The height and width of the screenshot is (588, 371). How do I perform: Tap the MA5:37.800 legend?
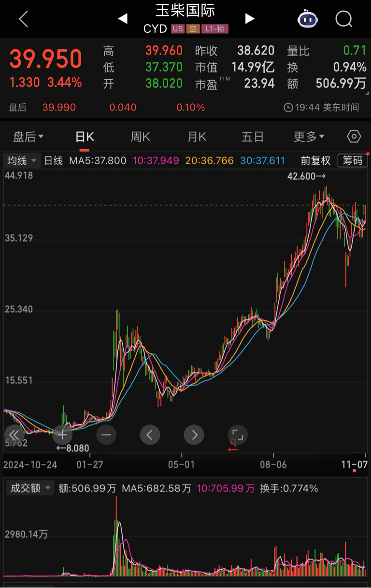click(98, 160)
